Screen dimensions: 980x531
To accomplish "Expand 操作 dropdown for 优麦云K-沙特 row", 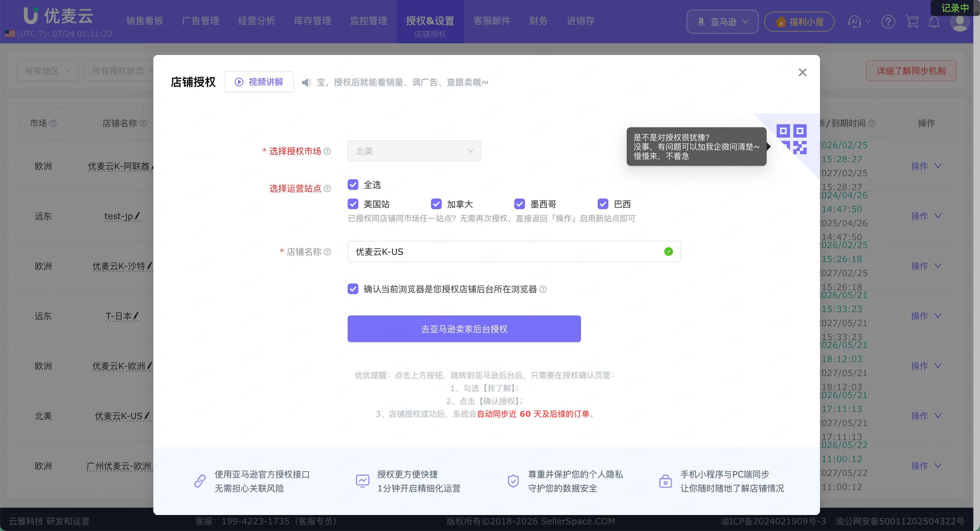I will click(926, 266).
